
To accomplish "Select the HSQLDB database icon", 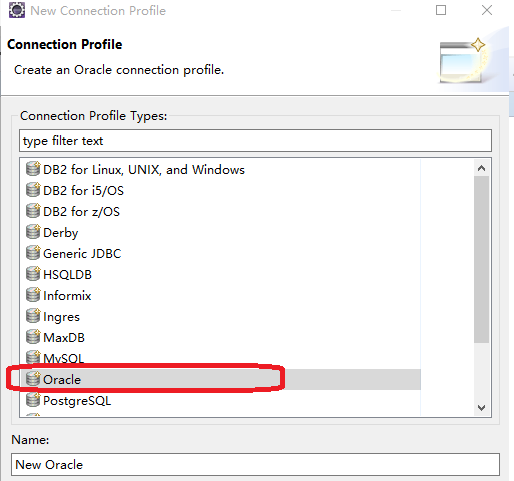I will (x=33, y=274).
